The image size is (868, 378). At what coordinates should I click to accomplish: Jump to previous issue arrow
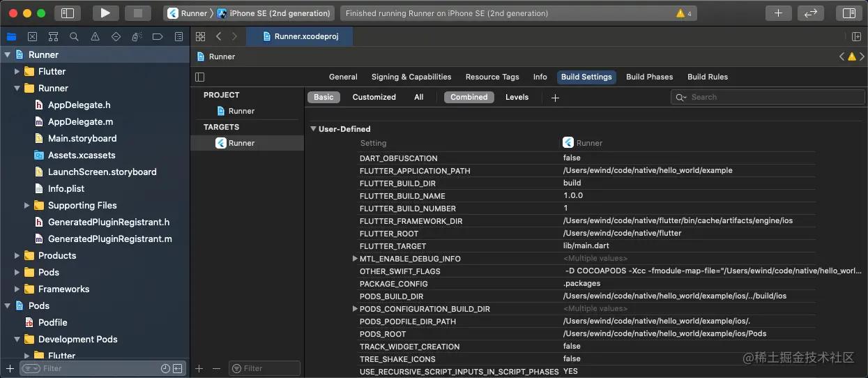tap(842, 56)
